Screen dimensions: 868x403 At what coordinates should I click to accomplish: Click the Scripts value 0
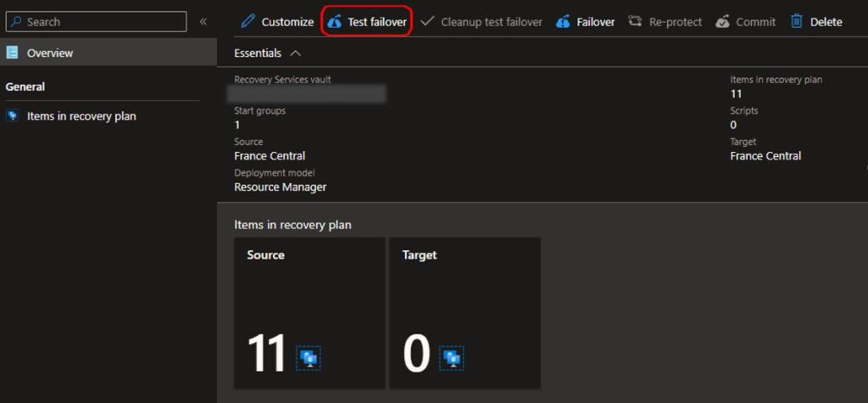(x=733, y=125)
